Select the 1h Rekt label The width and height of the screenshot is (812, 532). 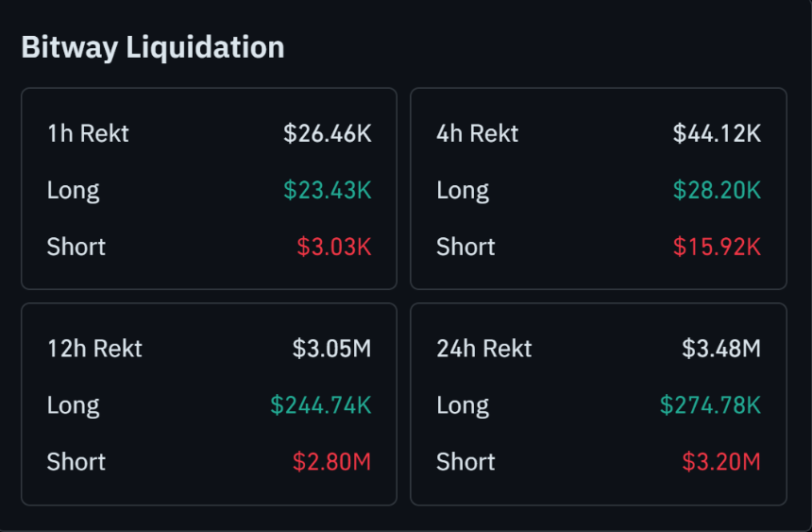[88, 134]
